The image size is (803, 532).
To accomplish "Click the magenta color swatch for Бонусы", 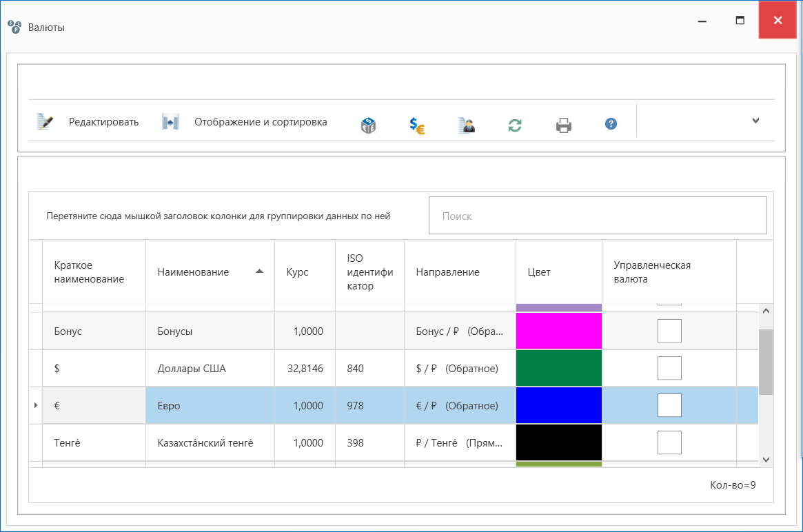I will point(559,331).
